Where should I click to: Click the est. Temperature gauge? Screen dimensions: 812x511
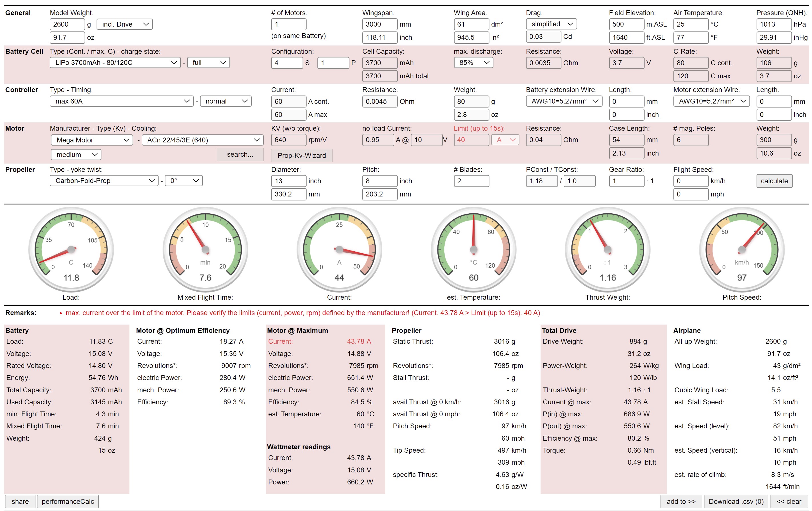click(x=473, y=250)
